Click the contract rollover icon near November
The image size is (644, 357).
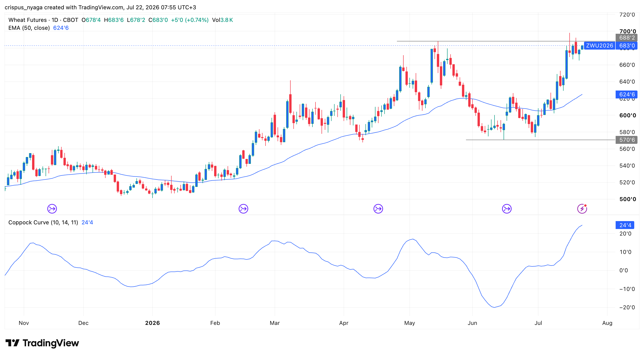click(x=52, y=209)
